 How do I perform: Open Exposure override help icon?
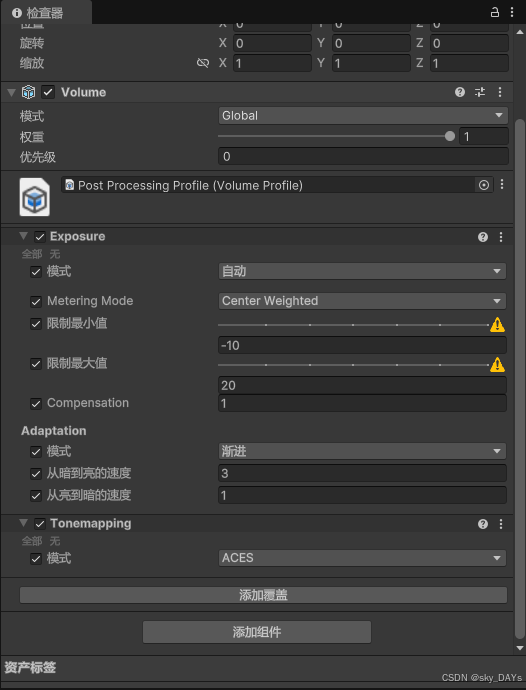click(483, 237)
